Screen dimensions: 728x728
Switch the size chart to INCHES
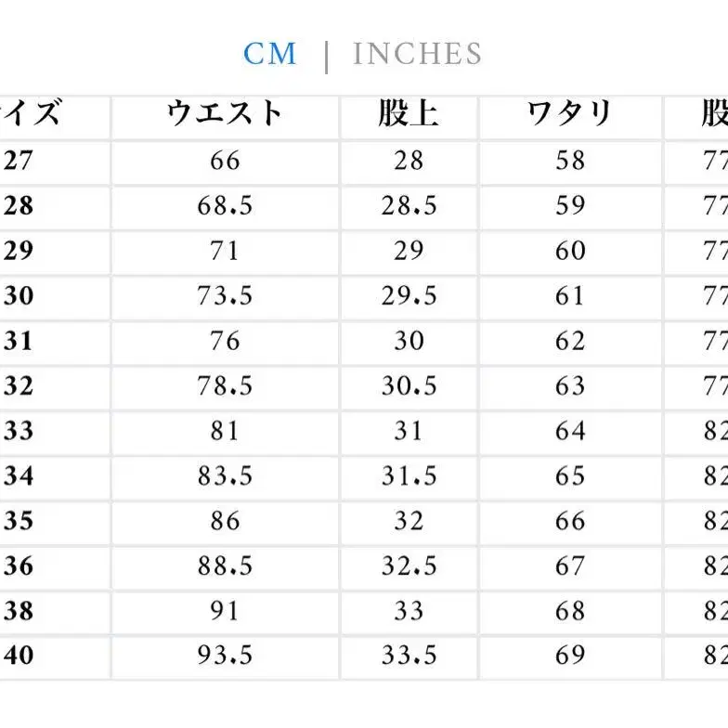pos(417,54)
